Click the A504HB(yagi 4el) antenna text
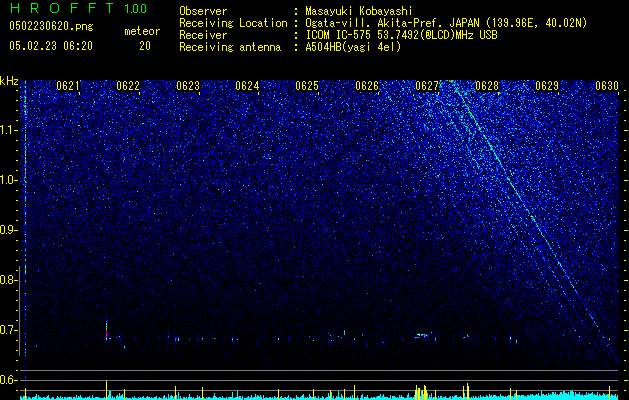The height and width of the screenshot is (400, 629). [x=353, y=47]
